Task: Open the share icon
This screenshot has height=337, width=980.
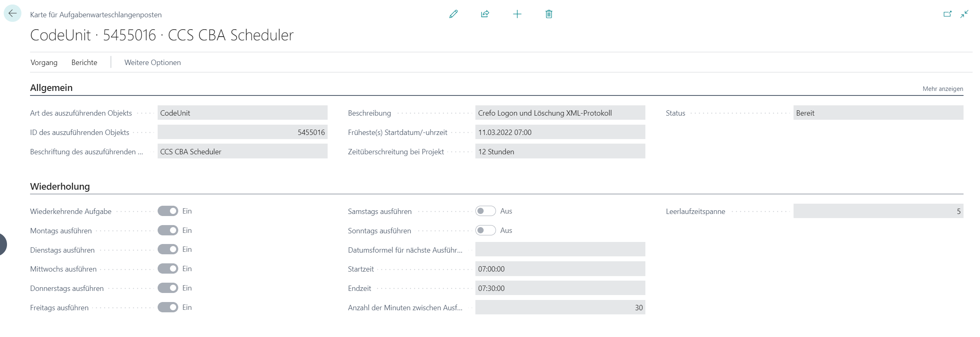Action: pyautogui.click(x=485, y=14)
